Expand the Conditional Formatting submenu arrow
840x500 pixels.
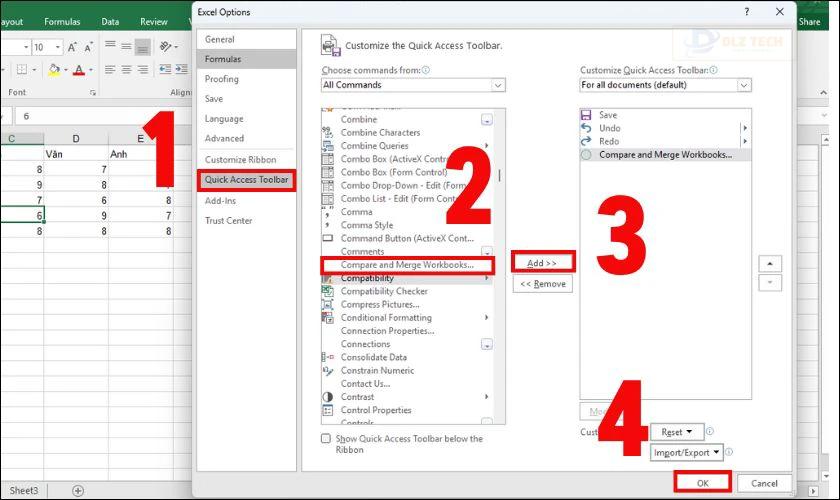tap(486, 318)
